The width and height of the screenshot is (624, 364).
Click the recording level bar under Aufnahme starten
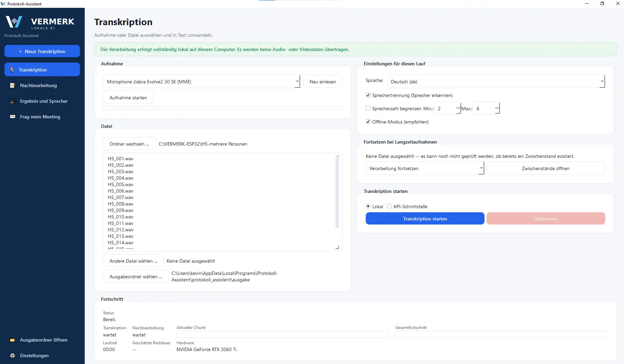tap(223, 108)
